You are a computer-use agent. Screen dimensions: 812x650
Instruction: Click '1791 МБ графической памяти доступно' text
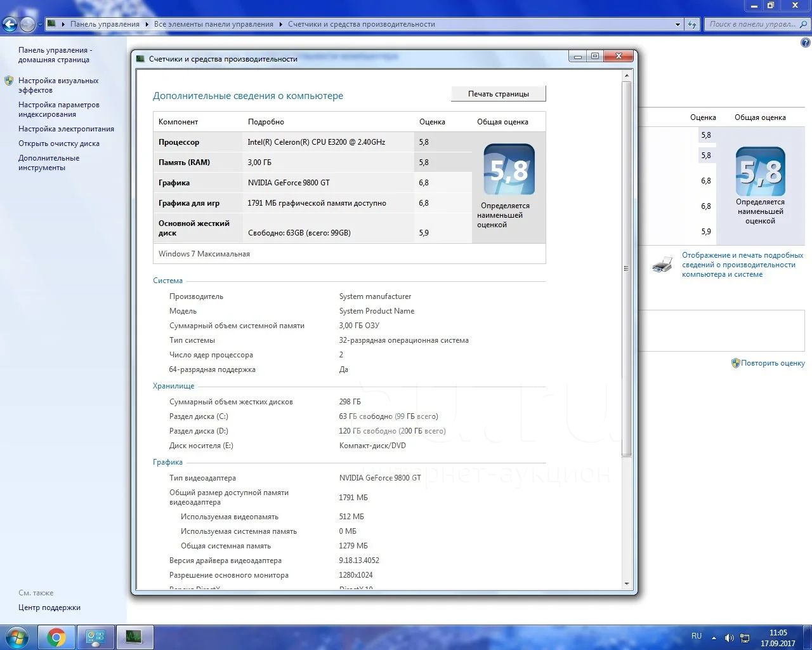(317, 203)
